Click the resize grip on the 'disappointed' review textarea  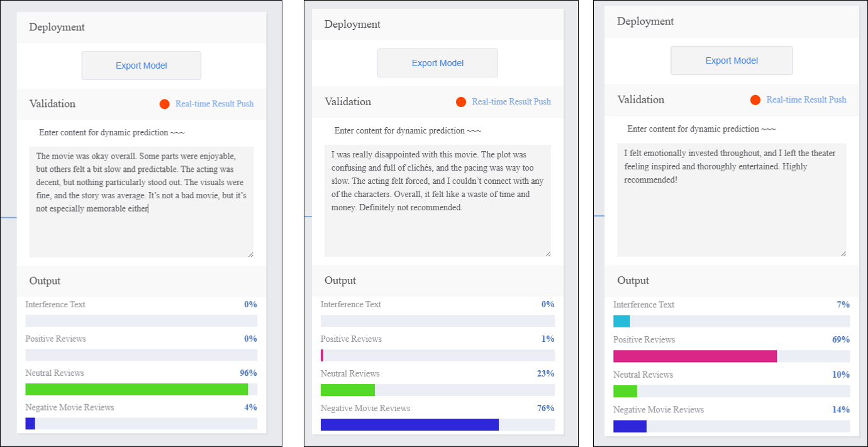547,253
